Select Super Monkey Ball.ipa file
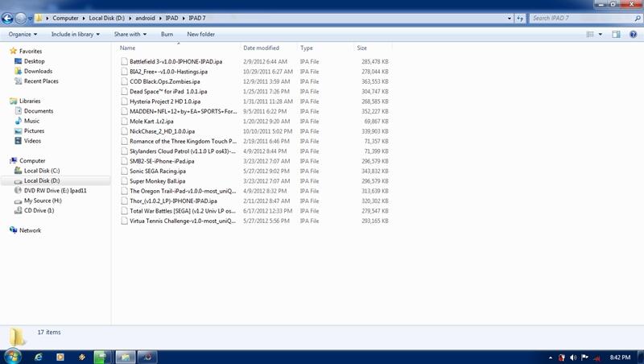Screen dimensions: 644x364 [157, 181]
